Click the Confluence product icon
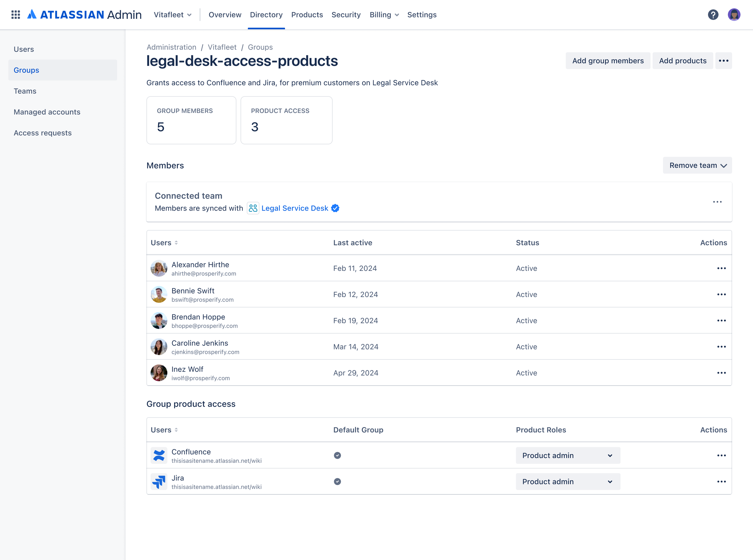The width and height of the screenshot is (753, 560). point(159,455)
